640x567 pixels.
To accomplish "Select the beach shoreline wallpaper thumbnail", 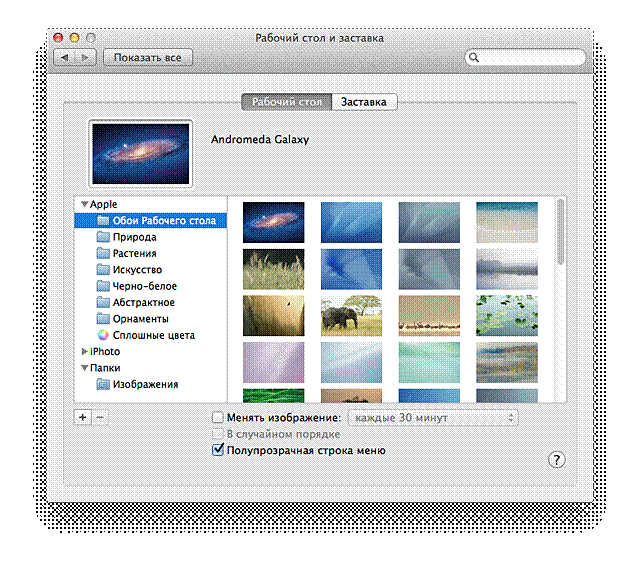I will point(507,222).
